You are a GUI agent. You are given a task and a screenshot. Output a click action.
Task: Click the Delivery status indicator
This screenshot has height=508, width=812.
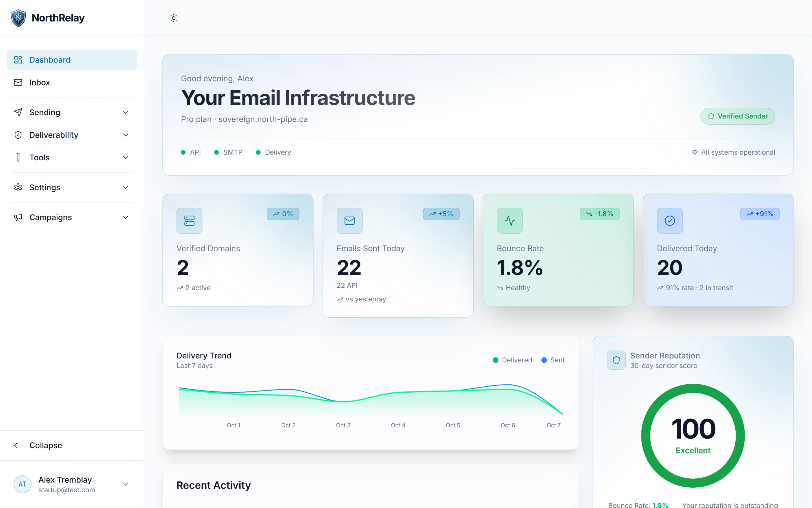click(x=273, y=152)
